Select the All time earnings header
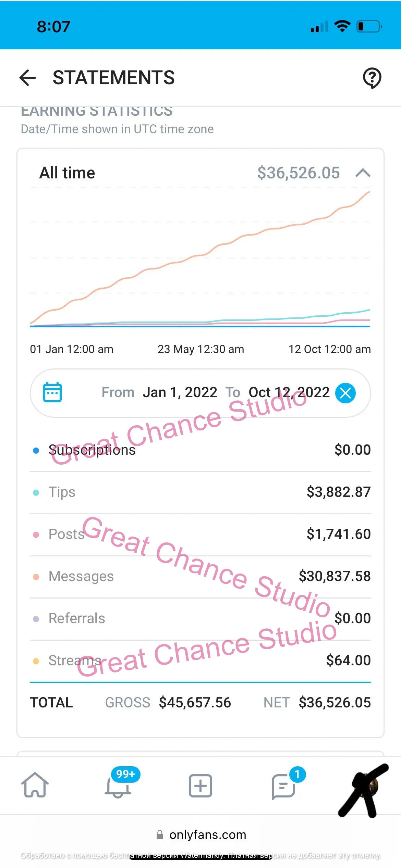 (x=68, y=173)
